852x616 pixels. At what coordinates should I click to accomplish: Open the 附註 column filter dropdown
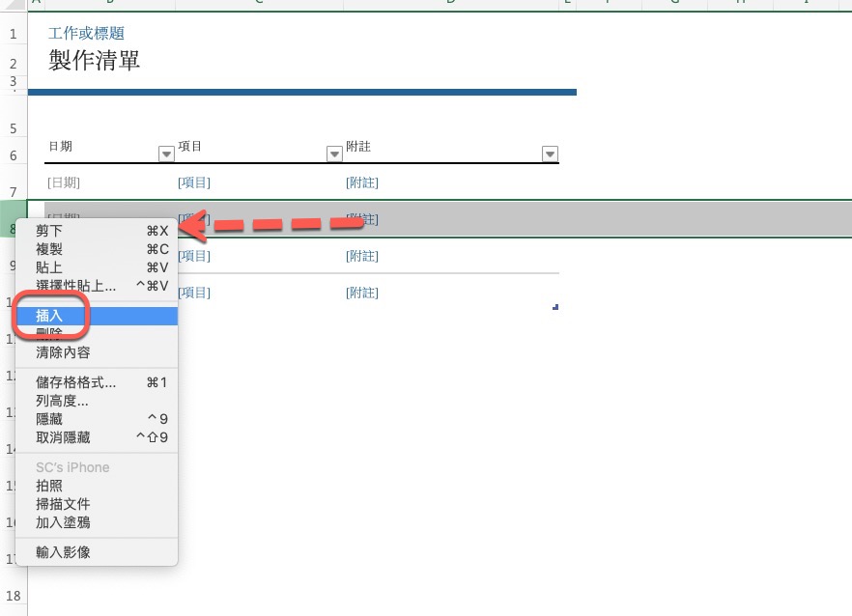tap(550, 154)
